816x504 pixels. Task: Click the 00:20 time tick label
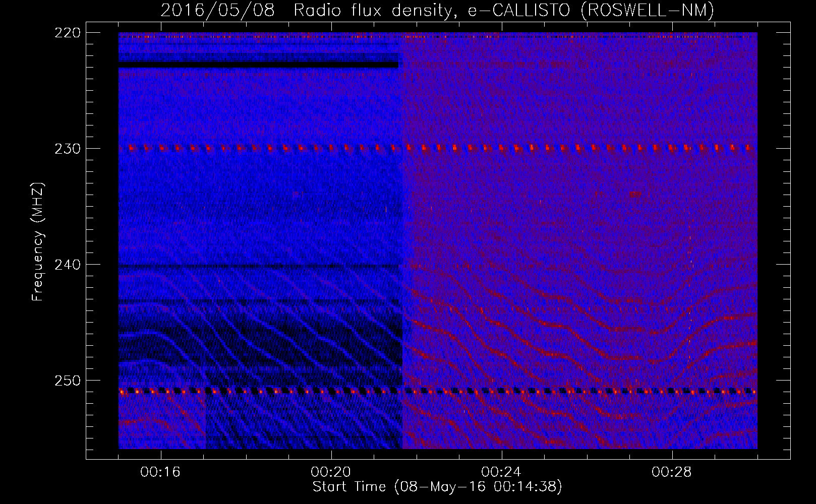[331, 472]
